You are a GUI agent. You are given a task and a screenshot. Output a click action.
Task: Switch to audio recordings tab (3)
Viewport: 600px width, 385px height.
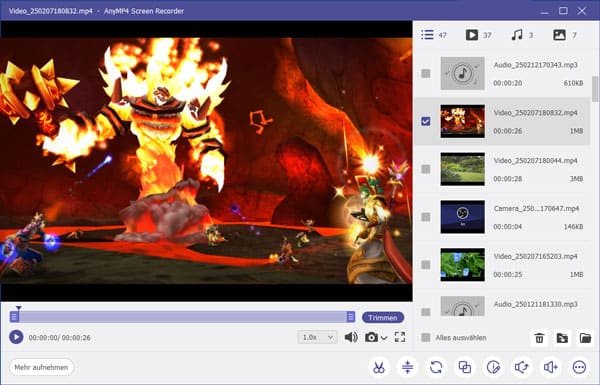coord(522,35)
